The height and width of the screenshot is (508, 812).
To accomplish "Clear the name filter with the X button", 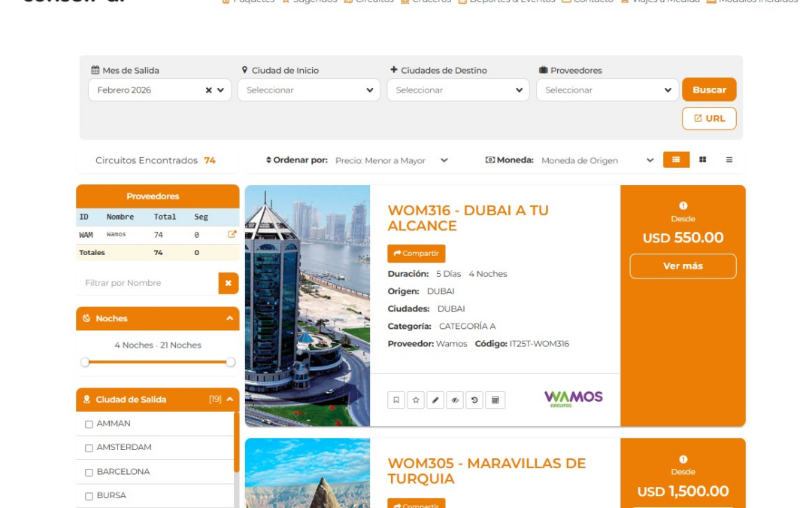I will [x=229, y=283].
